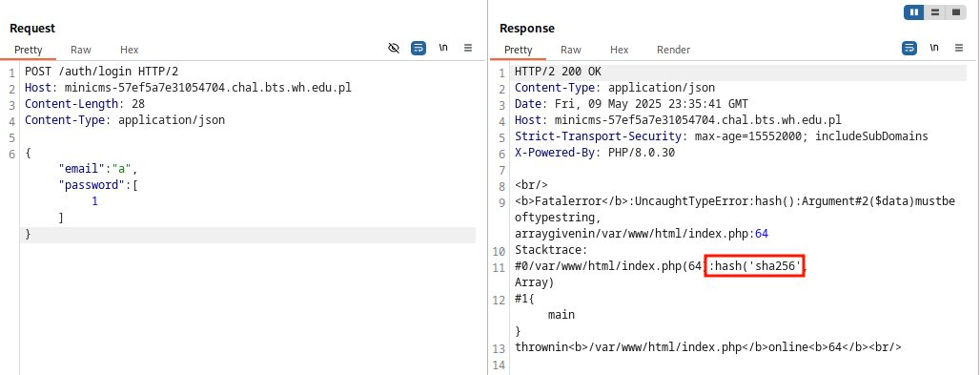
Task: Select the Response Pretty tab
Action: click(519, 50)
